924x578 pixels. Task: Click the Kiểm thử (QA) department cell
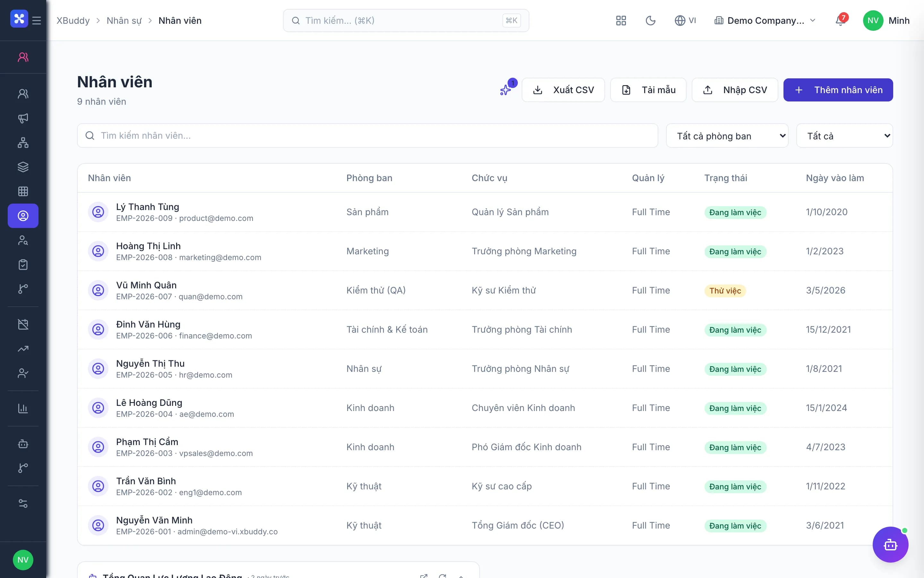376,291
